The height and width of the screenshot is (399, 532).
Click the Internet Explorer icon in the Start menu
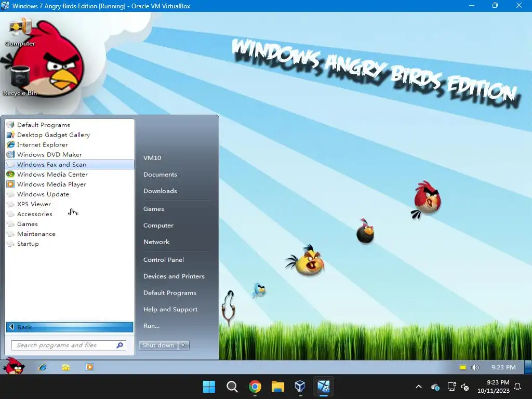[10, 144]
